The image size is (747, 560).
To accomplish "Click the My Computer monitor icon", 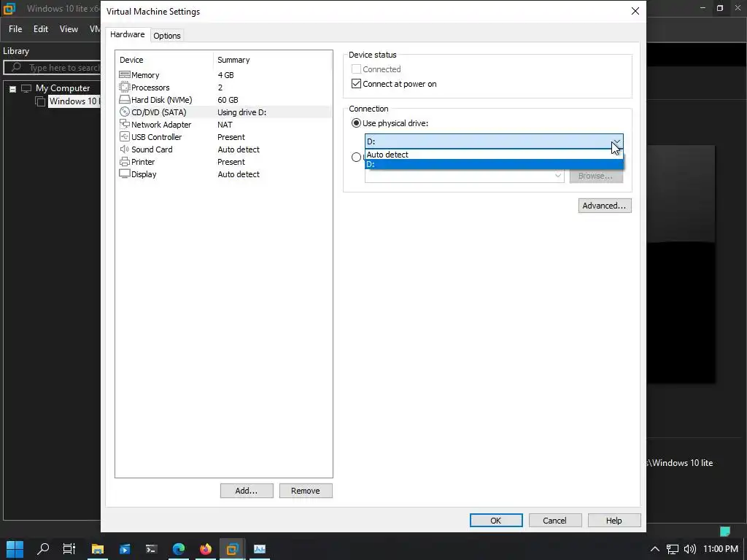I will 26,88.
